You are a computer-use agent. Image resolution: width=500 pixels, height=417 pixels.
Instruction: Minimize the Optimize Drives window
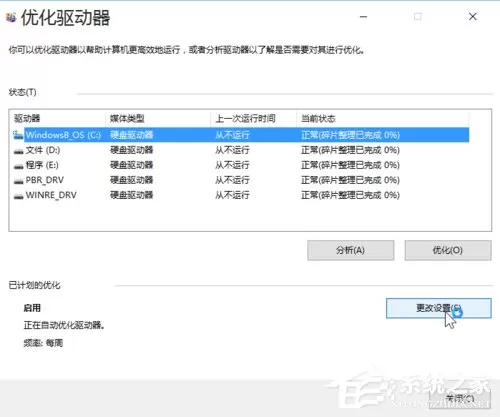pos(364,16)
